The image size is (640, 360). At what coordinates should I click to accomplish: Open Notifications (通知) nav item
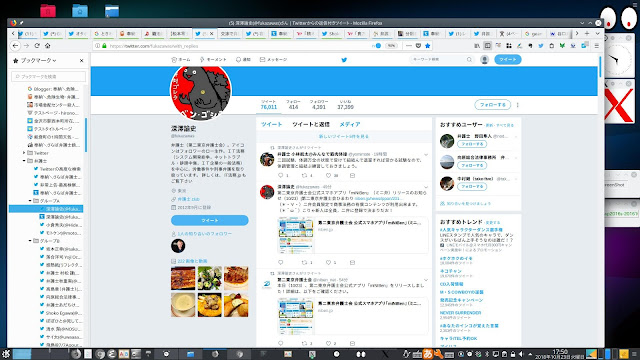point(243,60)
